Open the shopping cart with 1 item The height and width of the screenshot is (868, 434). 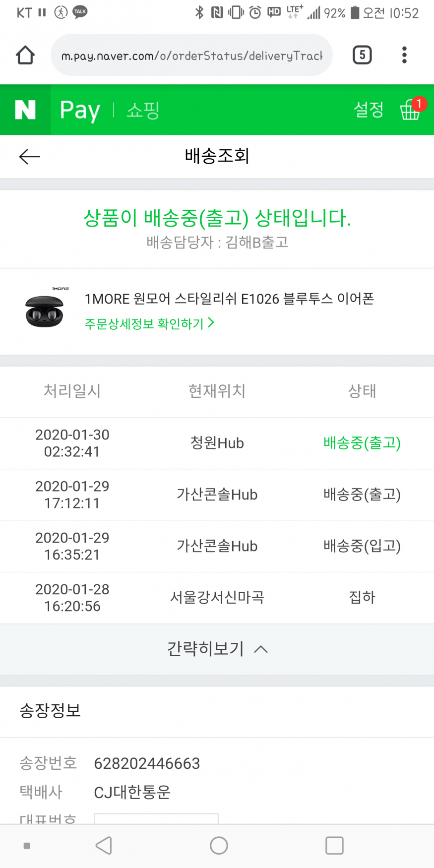coord(411,109)
